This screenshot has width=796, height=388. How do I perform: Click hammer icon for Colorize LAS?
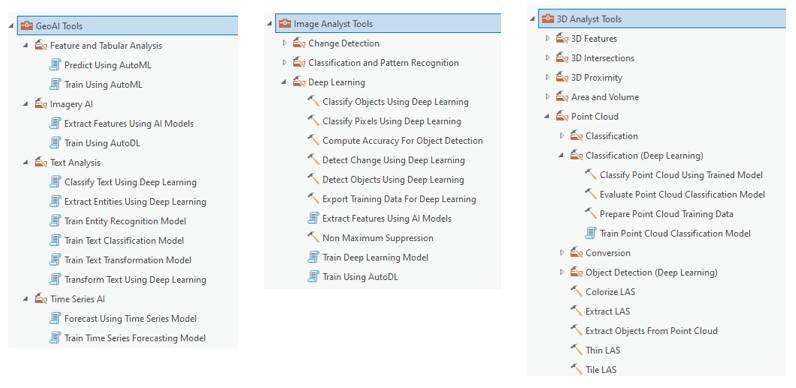click(576, 292)
